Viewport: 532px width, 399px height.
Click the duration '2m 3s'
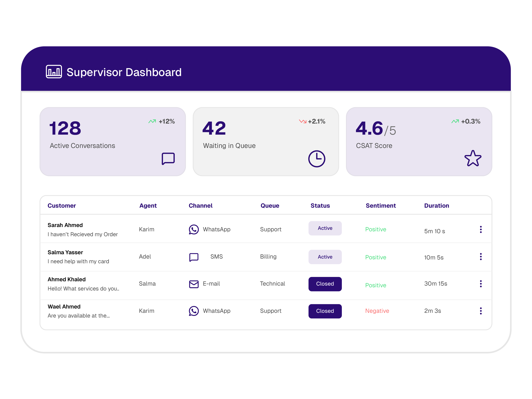pyautogui.click(x=433, y=311)
